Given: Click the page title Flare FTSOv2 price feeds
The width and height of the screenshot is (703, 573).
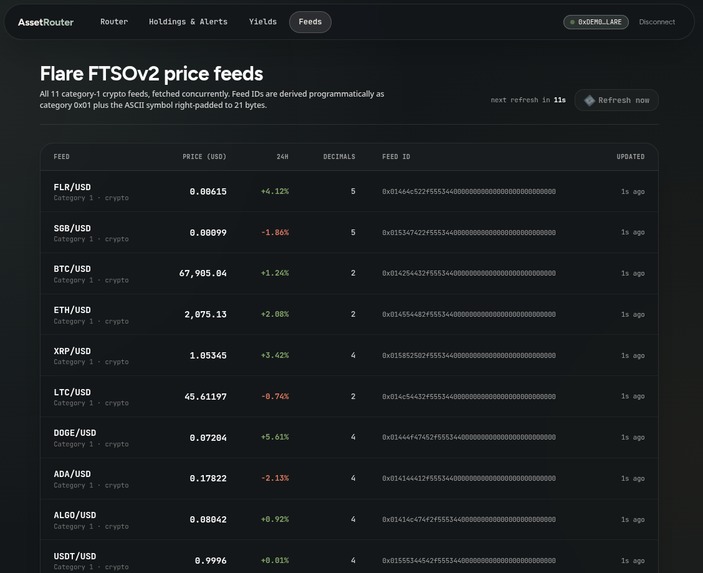Looking at the screenshot, I should tap(152, 74).
